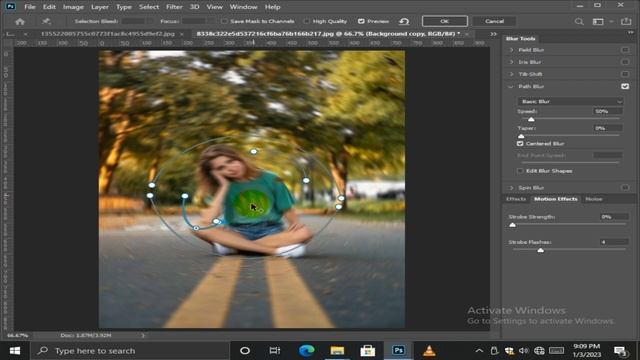Switch to the first .jpg document tab
Screen dimensions: 640x360
[107, 34]
